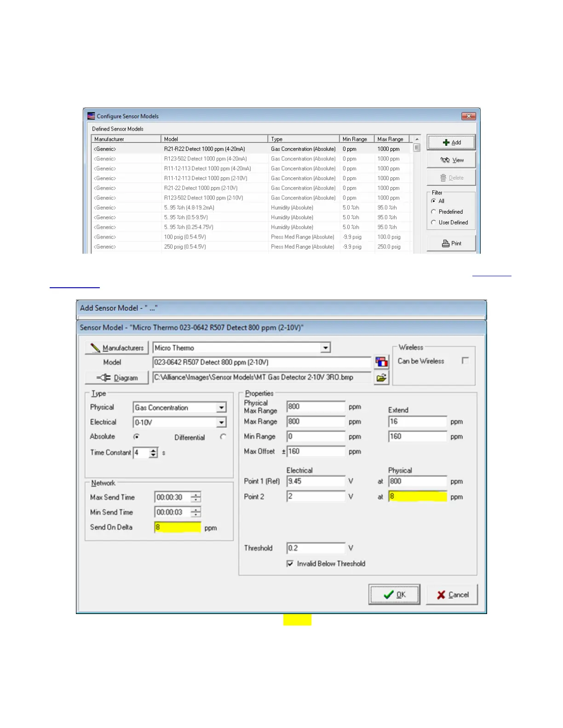Click the Physical Max Range field

316,407
